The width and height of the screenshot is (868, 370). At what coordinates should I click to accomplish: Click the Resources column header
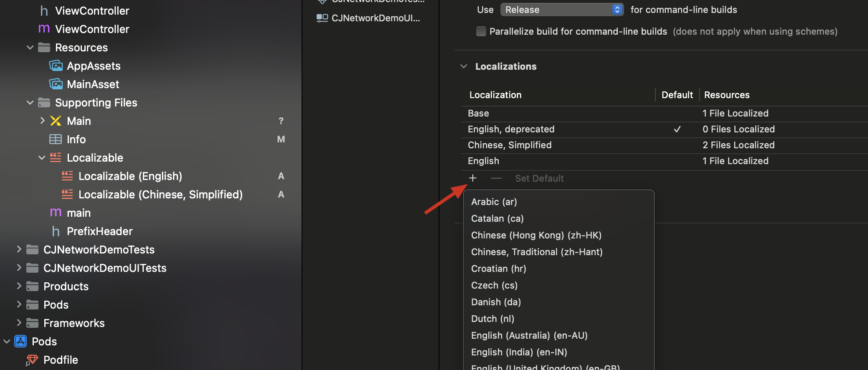tap(727, 95)
